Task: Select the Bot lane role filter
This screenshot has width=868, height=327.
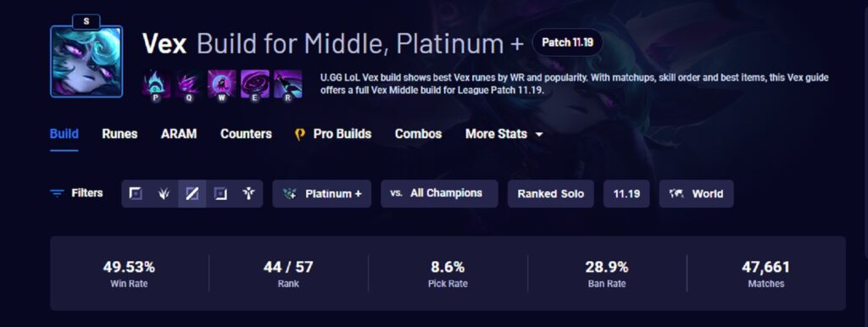Action: [x=220, y=194]
